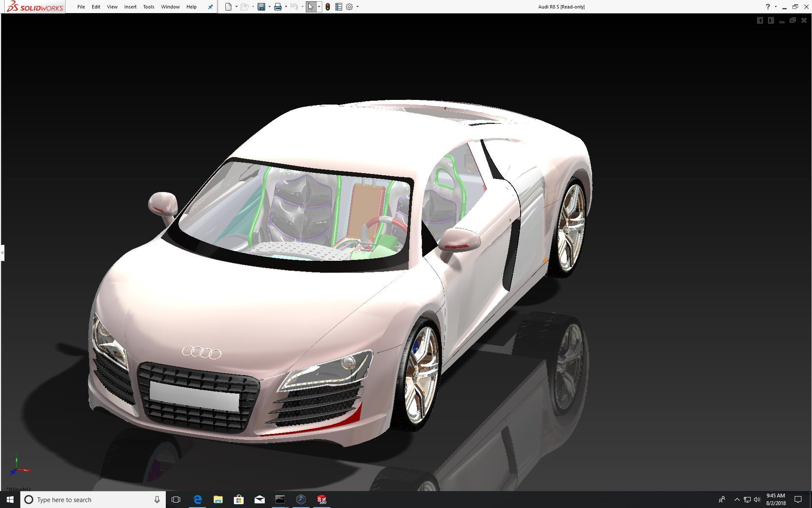Open the Tools menu
The height and width of the screenshot is (508, 812).
[148, 7]
